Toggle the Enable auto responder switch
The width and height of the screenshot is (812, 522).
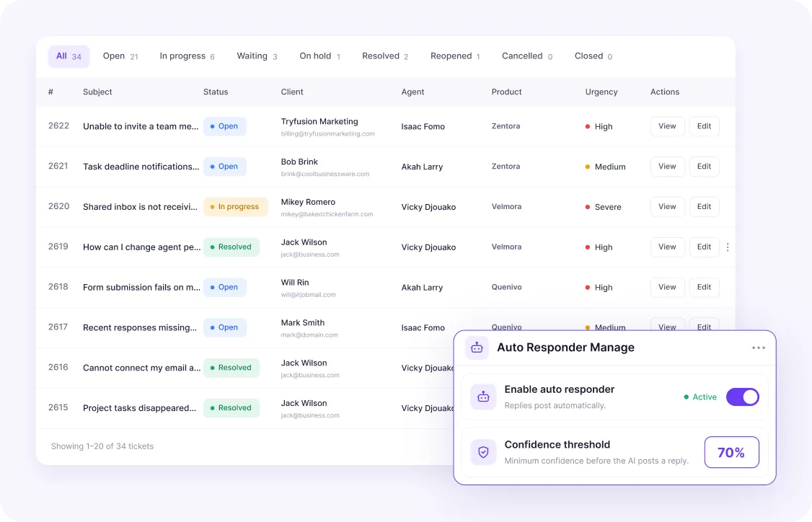[x=743, y=397]
